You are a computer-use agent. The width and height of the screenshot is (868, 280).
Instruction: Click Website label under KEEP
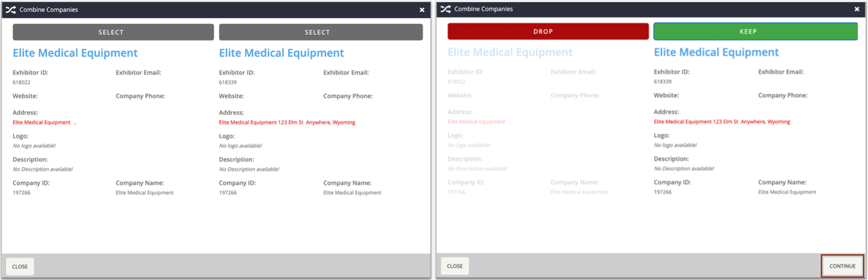pos(666,95)
